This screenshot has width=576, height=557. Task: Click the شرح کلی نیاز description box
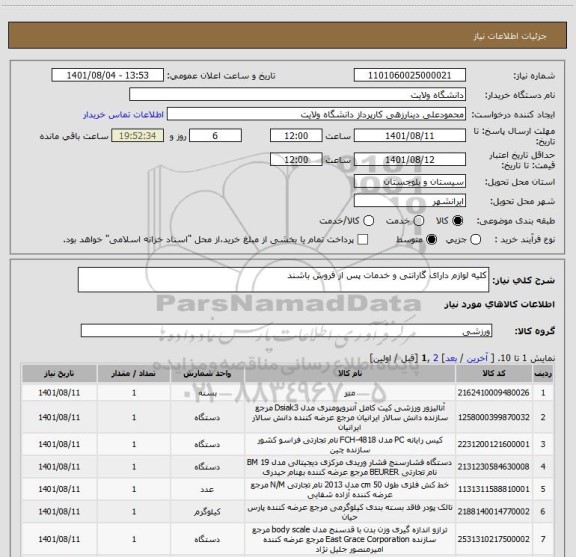tap(283, 280)
